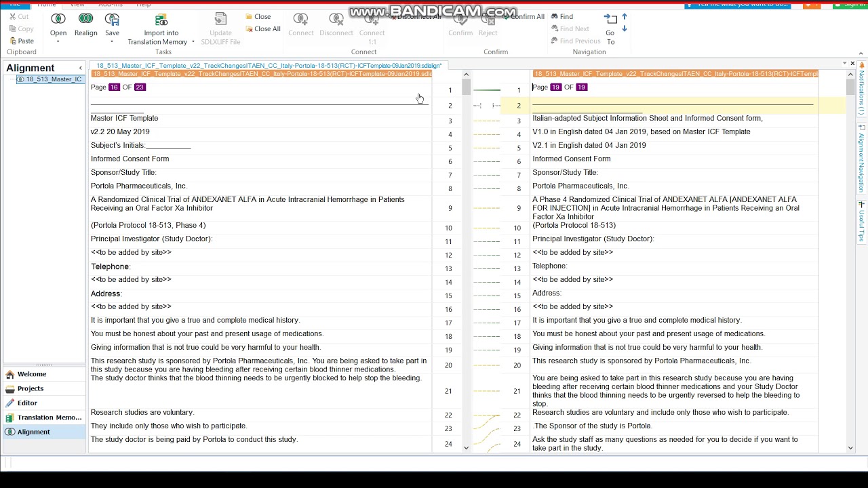Click the down arrow navigation icon
The width and height of the screenshot is (868, 488).
click(625, 29)
